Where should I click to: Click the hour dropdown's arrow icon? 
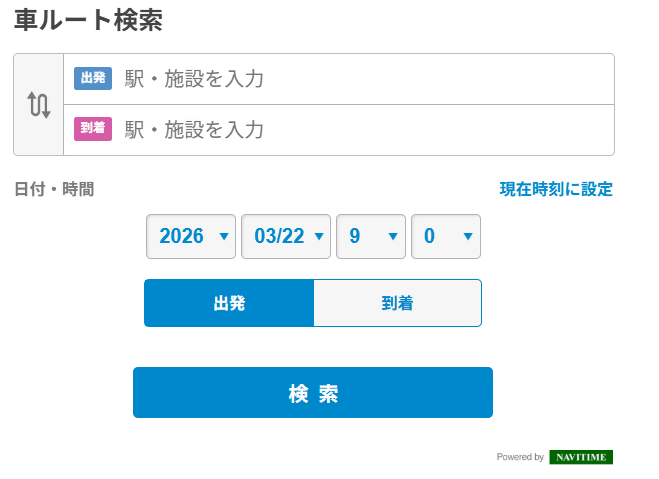point(393,237)
